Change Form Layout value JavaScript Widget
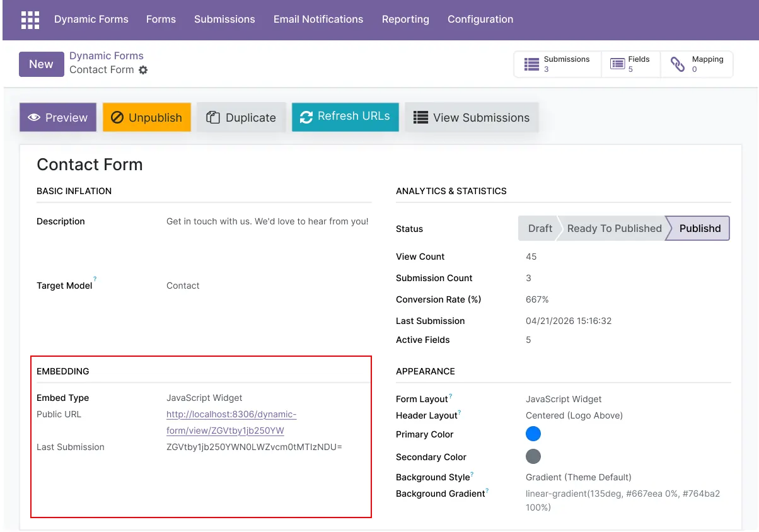This screenshot has width=759, height=532. 564,399
